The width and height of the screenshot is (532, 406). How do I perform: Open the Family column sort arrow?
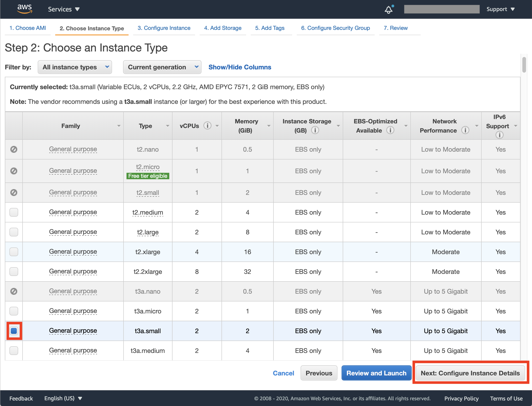point(119,126)
